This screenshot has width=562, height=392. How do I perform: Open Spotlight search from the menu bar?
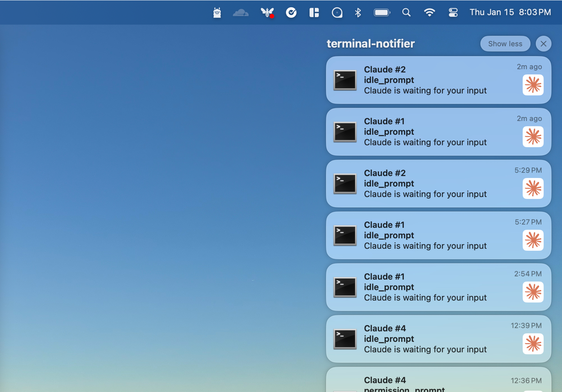tap(406, 12)
